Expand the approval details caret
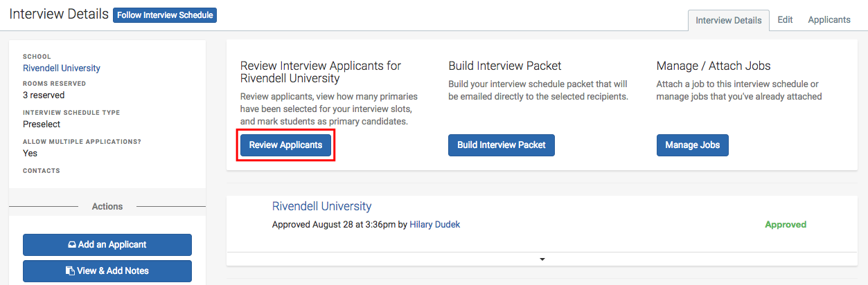Viewport: 868px width, 285px height. [542, 259]
